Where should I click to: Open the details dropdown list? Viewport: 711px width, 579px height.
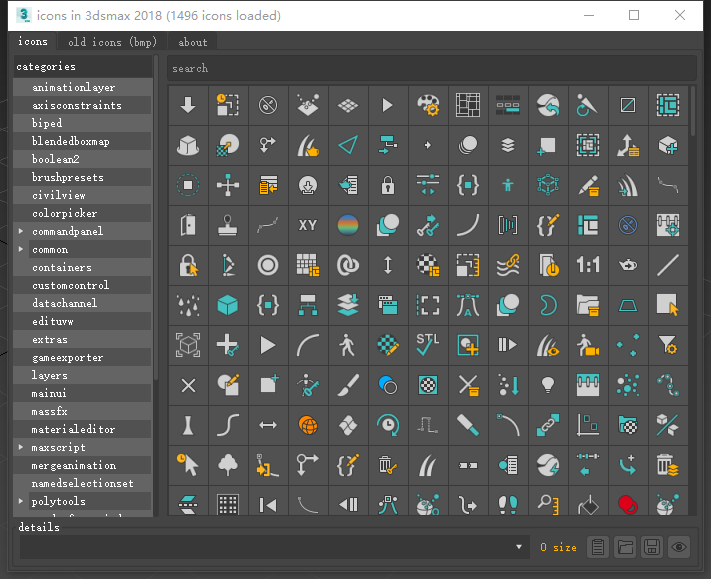[x=519, y=547]
